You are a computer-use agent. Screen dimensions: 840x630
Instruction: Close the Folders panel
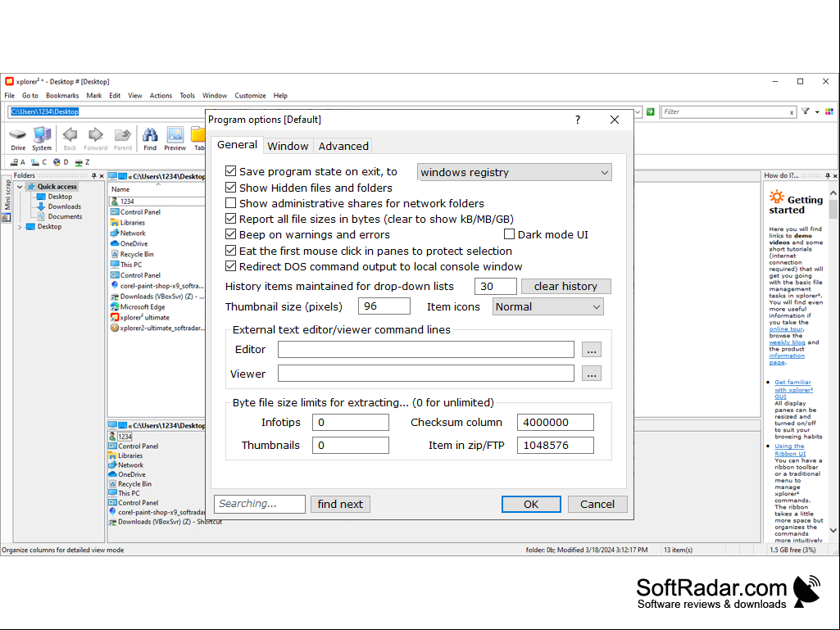[102, 175]
